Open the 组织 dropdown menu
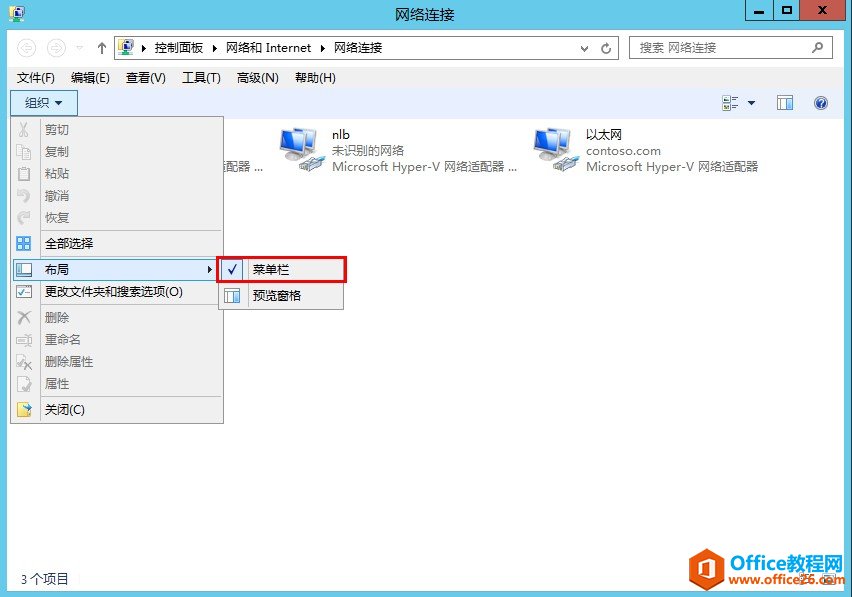Image resolution: width=852 pixels, height=597 pixels. click(43, 102)
